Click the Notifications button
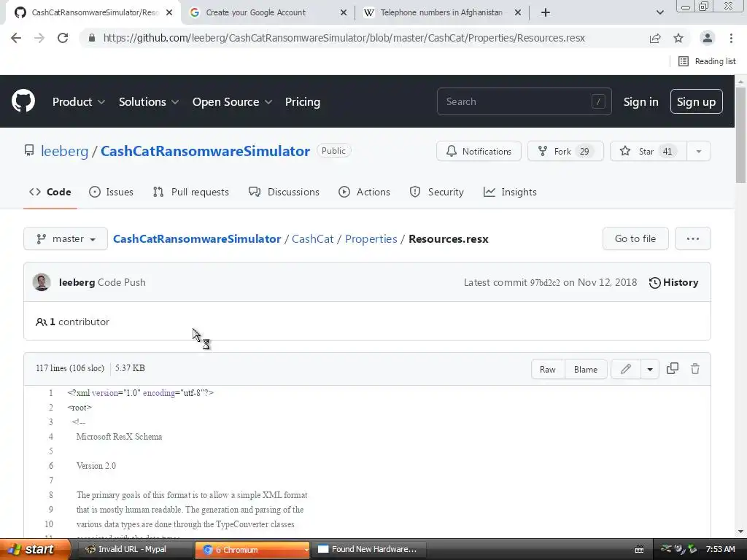The height and width of the screenshot is (560, 747). pyautogui.click(x=479, y=152)
